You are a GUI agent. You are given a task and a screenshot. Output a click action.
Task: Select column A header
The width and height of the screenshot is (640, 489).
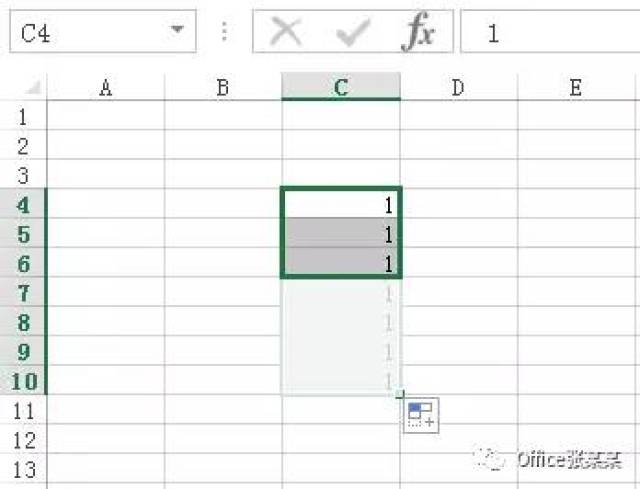(105, 88)
